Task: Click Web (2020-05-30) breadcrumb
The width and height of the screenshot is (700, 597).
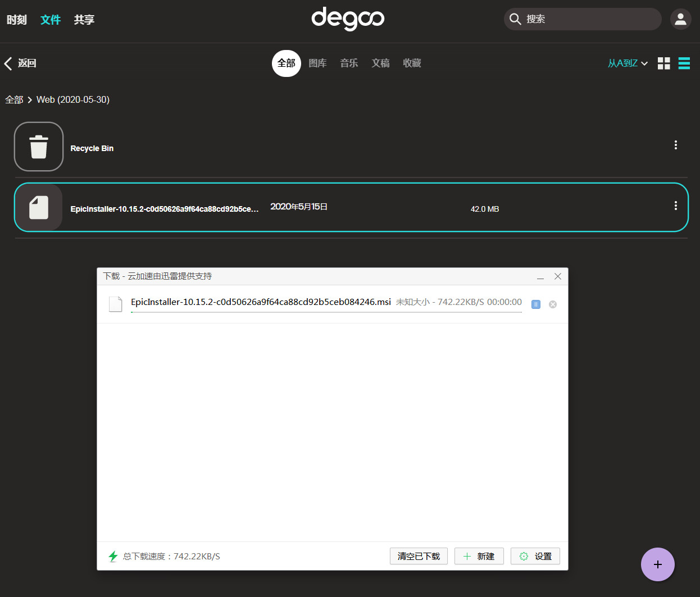Action: point(73,100)
